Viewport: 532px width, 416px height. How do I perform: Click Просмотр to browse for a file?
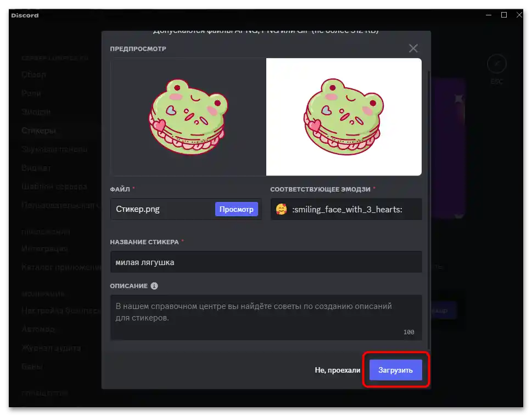coord(236,209)
